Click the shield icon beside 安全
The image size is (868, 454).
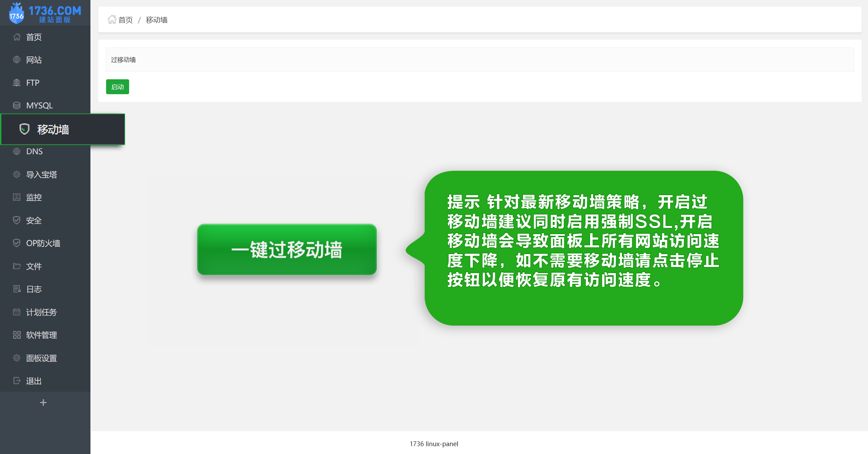click(17, 220)
